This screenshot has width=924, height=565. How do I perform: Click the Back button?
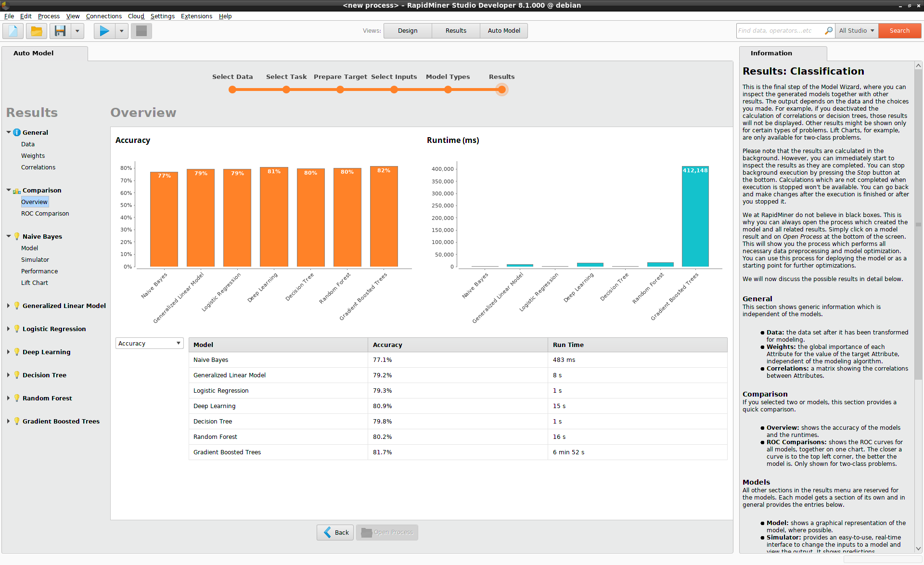pos(335,532)
